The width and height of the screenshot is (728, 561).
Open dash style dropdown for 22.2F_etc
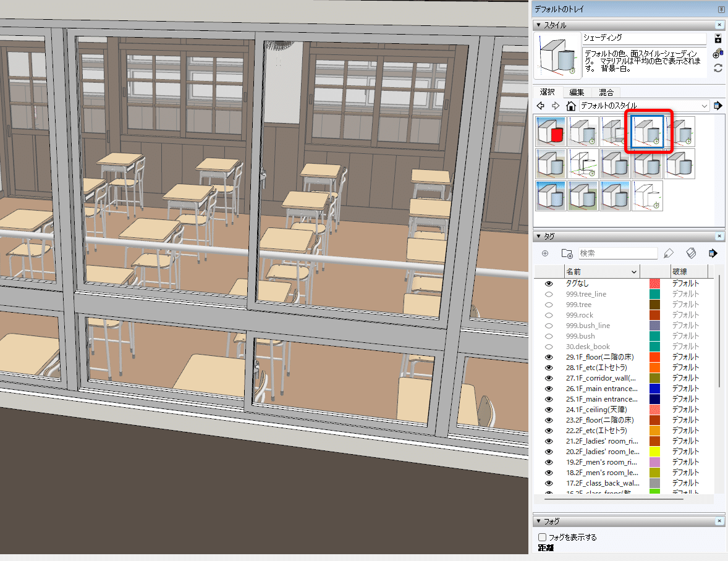click(x=685, y=431)
